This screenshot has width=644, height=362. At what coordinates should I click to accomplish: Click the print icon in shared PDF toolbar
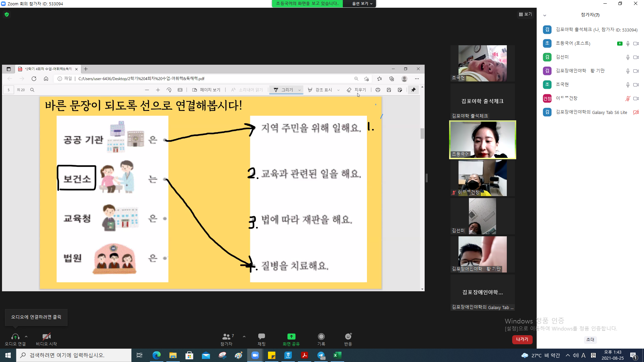(378, 90)
